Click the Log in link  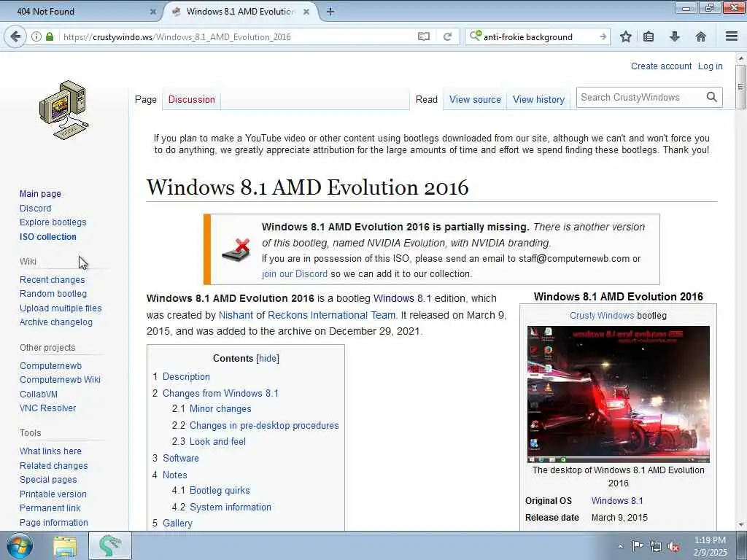coord(711,66)
